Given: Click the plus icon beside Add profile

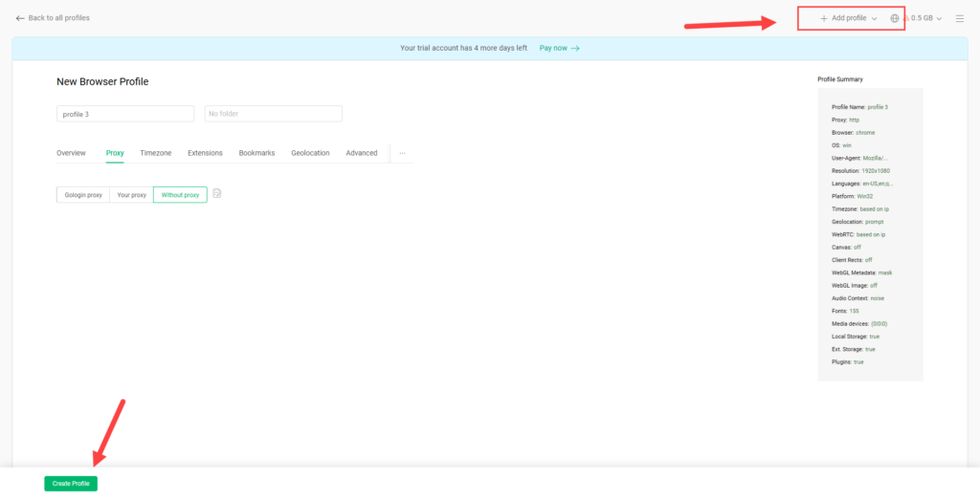Looking at the screenshot, I should pyautogui.click(x=823, y=18).
